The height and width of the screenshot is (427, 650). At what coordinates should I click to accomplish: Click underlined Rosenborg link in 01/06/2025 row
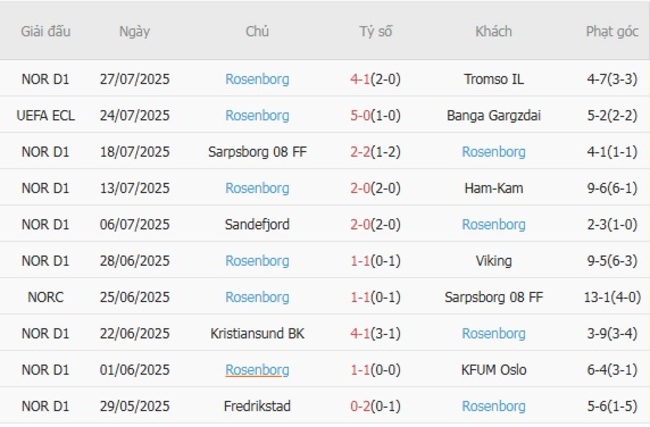click(x=257, y=370)
